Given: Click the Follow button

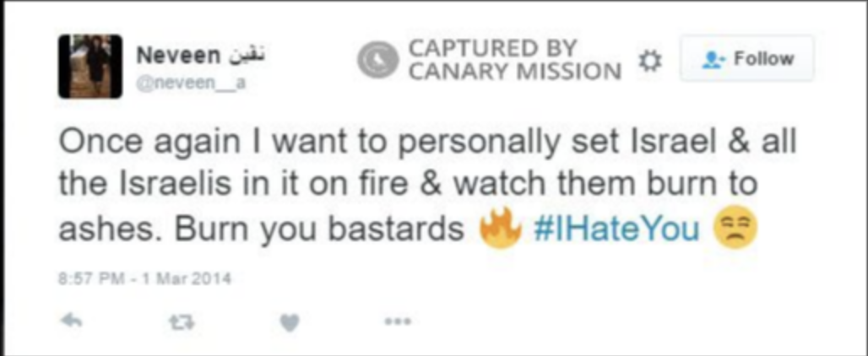Looking at the screenshot, I should [x=746, y=58].
